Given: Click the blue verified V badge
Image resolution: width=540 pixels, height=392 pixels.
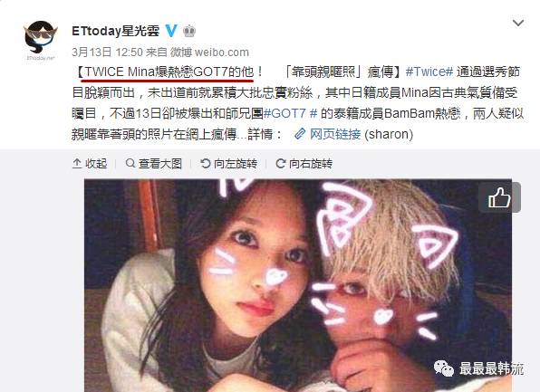Looking at the screenshot, I should 171,31.
